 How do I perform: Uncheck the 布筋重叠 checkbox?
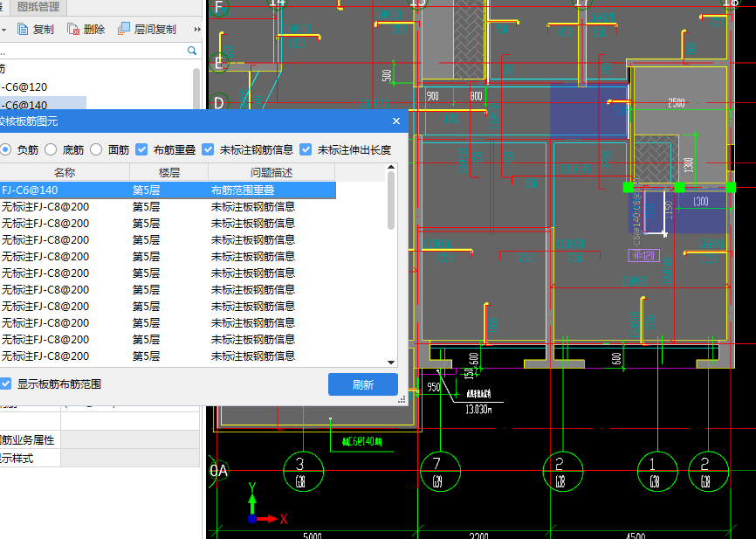(141, 149)
